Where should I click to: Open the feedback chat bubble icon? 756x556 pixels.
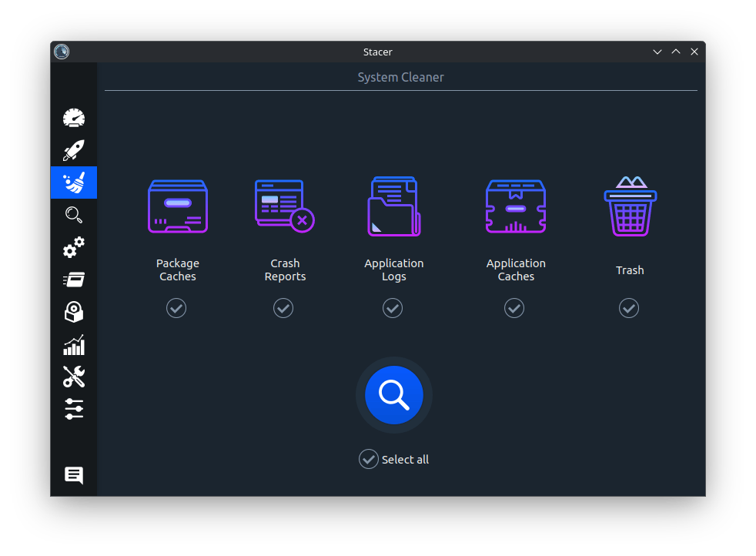click(x=74, y=475)
